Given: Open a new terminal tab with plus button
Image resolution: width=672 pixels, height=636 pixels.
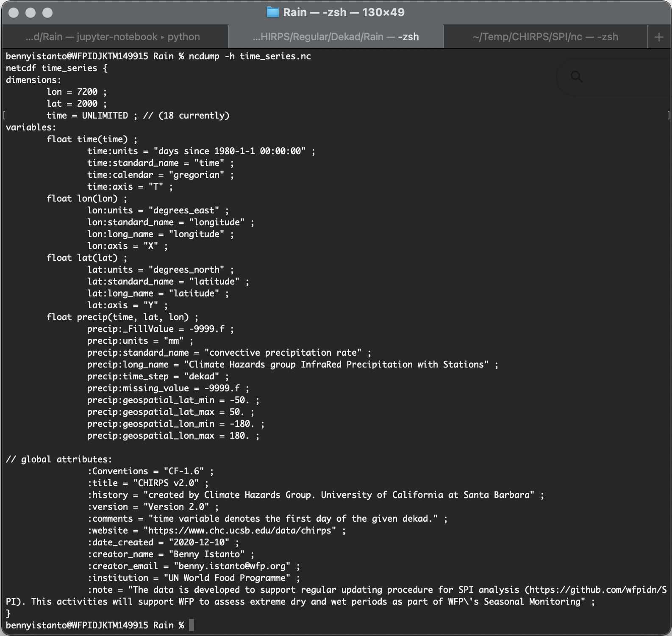Looking at the screenshot, I should pyautogui.click(x=658, y=37).
